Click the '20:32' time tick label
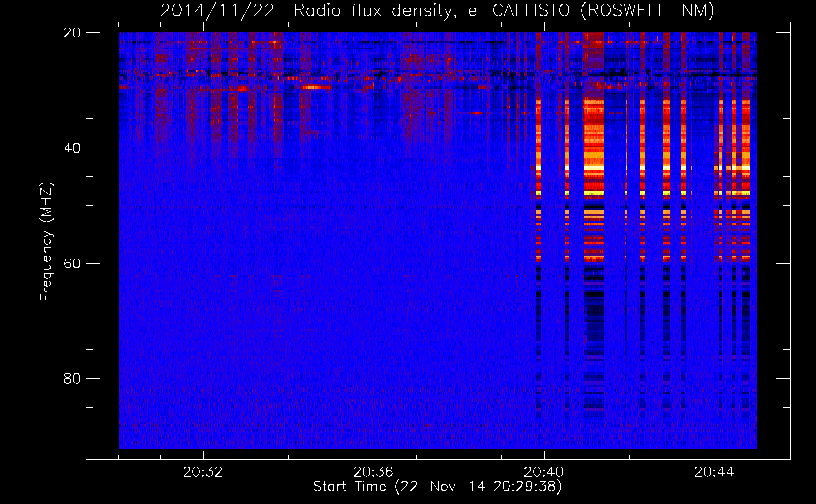 pos(203,472)
